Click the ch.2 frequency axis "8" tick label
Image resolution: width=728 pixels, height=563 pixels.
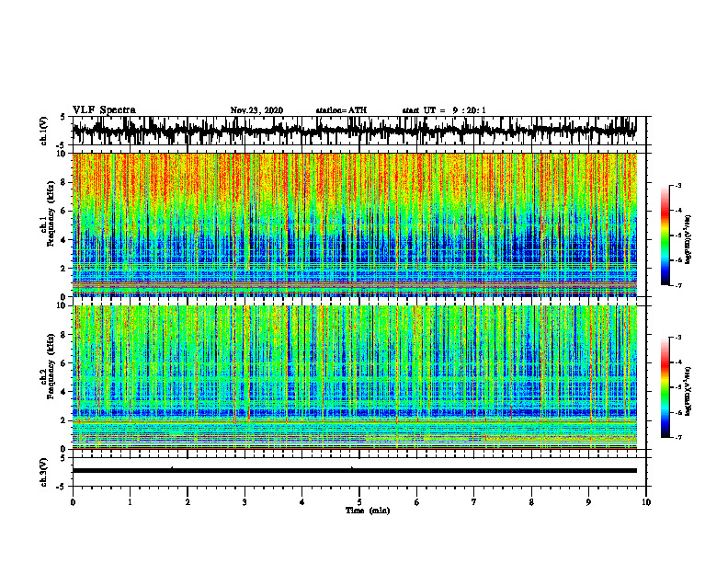click(64, 335)
